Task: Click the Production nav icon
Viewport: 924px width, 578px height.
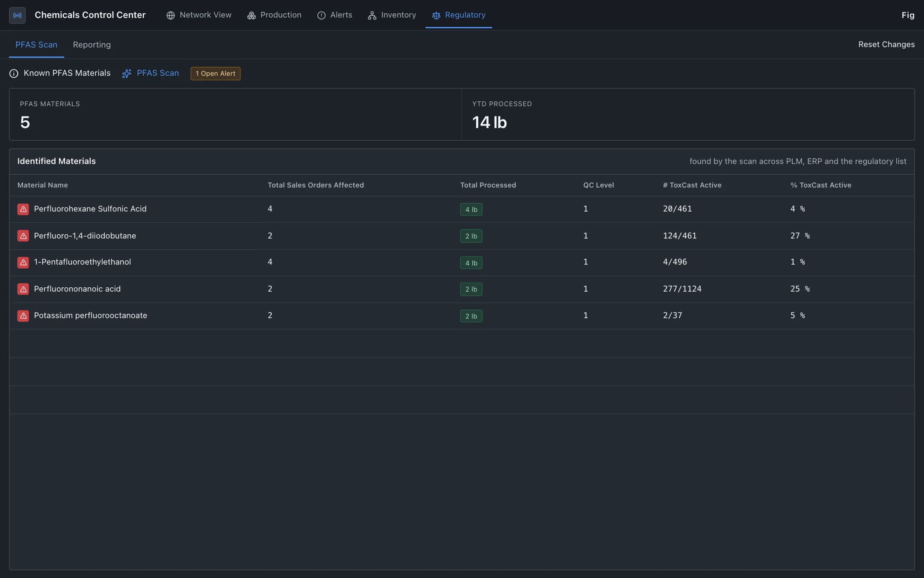Action: tap(252, 15)
